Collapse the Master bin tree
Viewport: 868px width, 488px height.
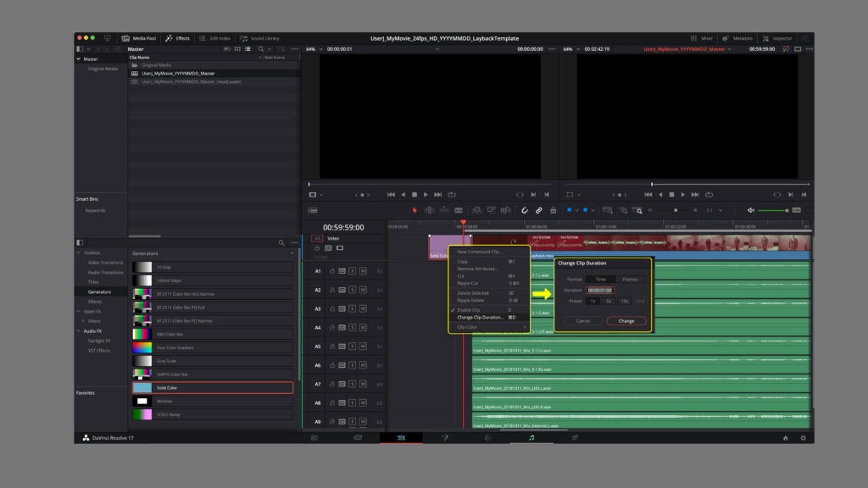coord(79,58)
